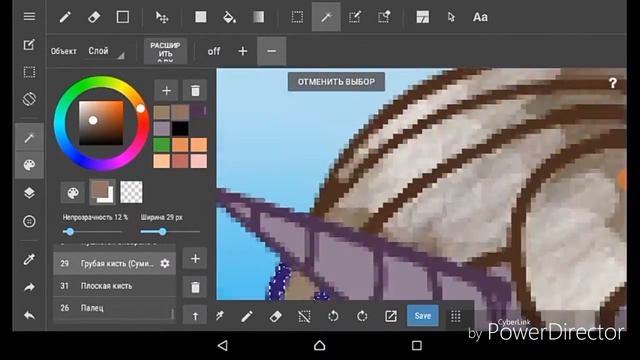
Task: Open the Layers panel in sidebar
Action: click(x=29, y=193)
